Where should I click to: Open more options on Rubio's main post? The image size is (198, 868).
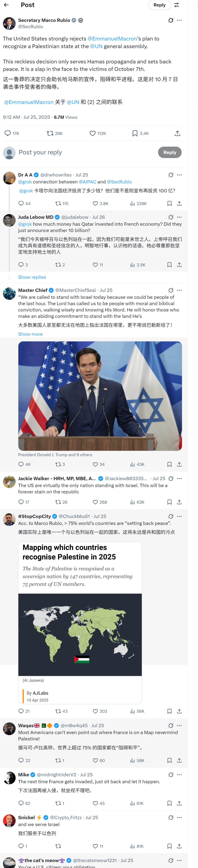pos(179,21)
